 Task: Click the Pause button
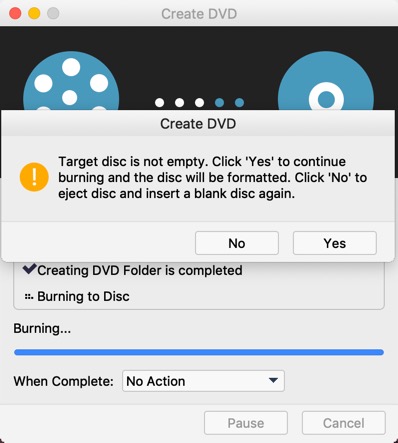coord(246,423)
